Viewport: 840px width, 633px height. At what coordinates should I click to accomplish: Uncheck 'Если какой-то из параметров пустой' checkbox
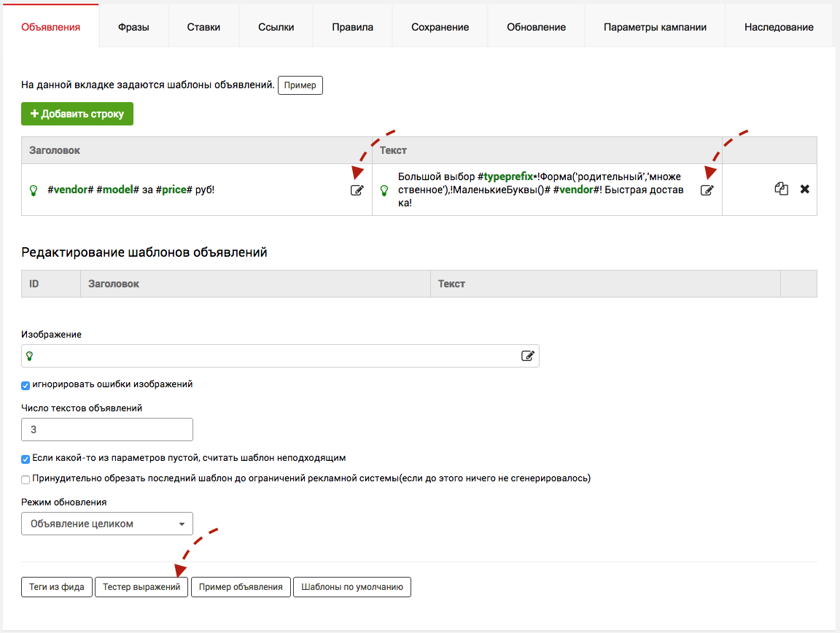pos(26,459)
